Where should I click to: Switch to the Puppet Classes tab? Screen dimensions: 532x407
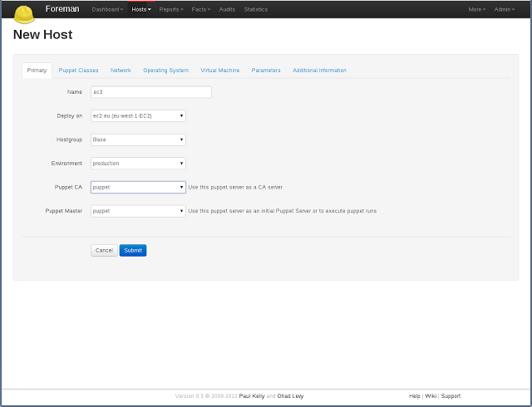tap(78, 71)
